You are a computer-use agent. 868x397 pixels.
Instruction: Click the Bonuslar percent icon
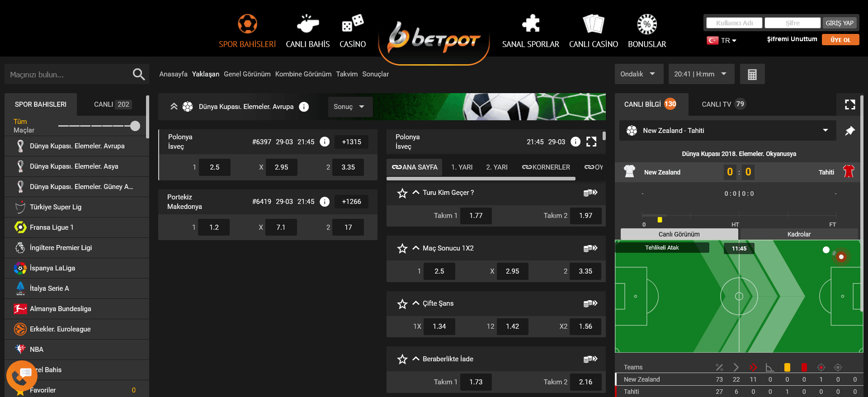647,24
